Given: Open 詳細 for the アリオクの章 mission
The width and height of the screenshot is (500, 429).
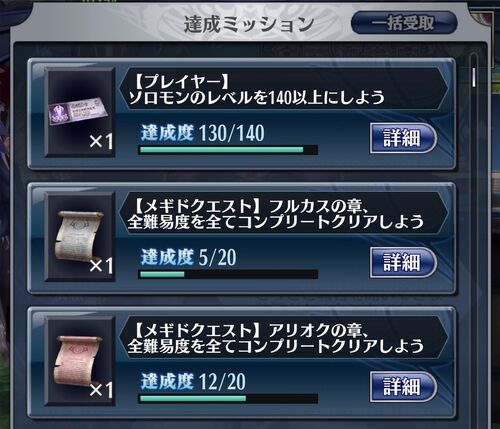Looking at the screenshot, I should tap(403, 387).
